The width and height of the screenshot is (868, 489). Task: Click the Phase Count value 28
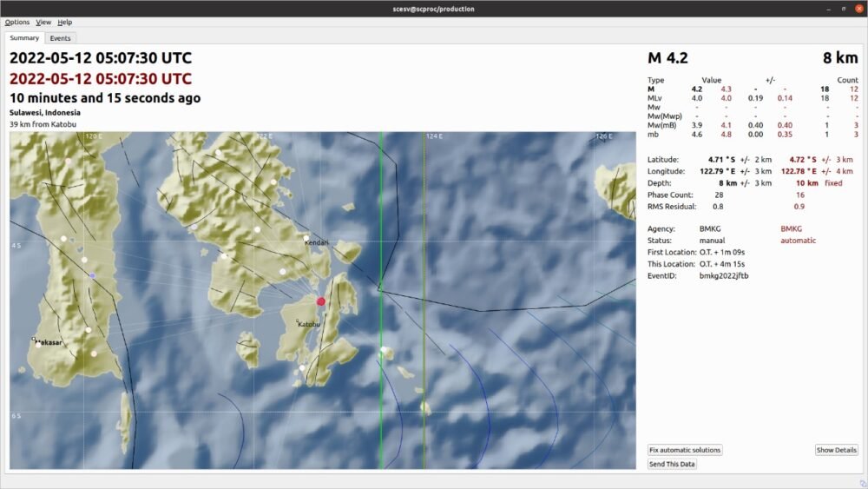tap(719, 195)
